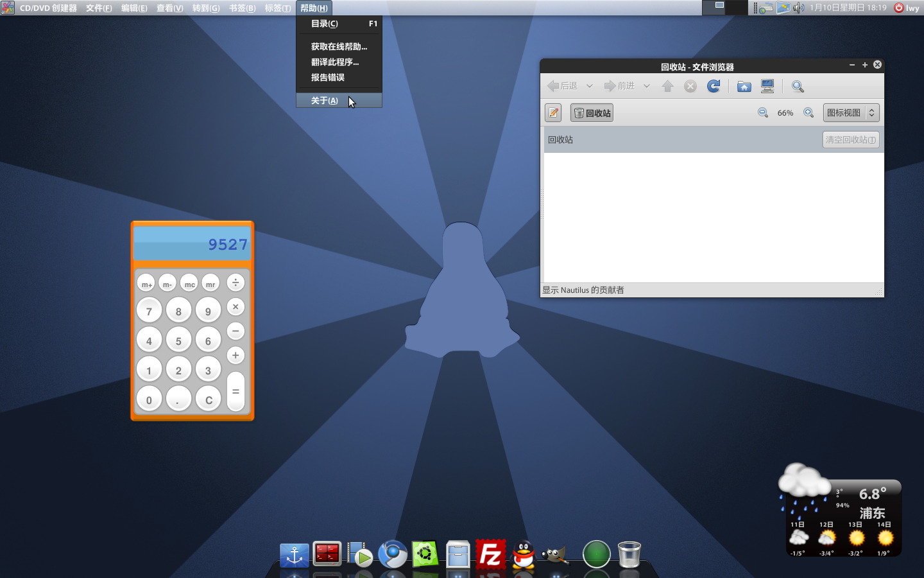This screenshot has width=924, height=578.
Task: Open the 书签(B) menu
Action: coord(243,8)
